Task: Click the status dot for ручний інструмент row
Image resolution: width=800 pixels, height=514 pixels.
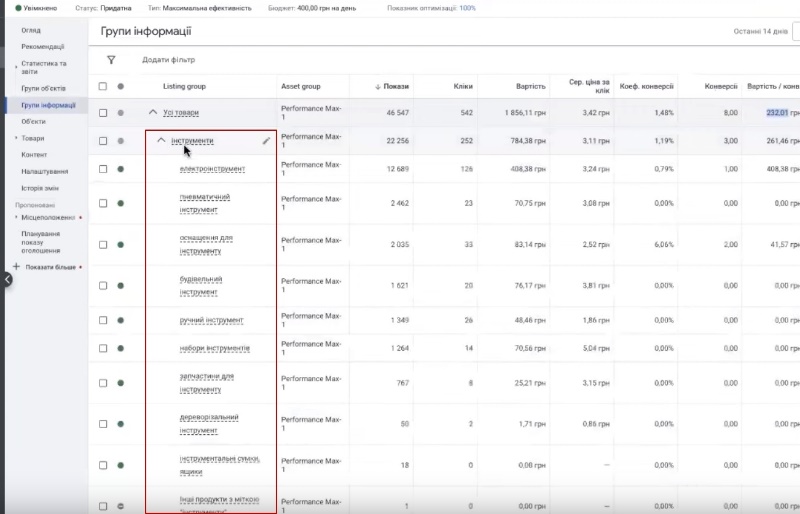Action: pyautogui.click(x=121, y=320)
